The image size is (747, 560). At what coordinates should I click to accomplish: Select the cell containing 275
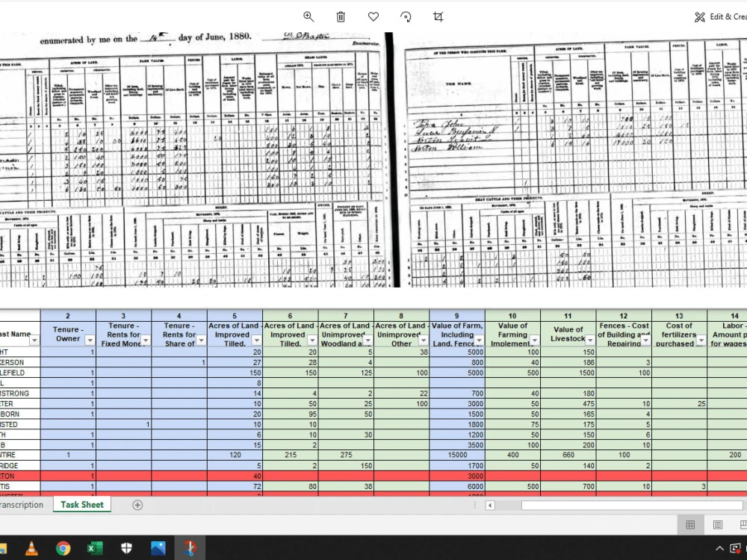(346, 455)
